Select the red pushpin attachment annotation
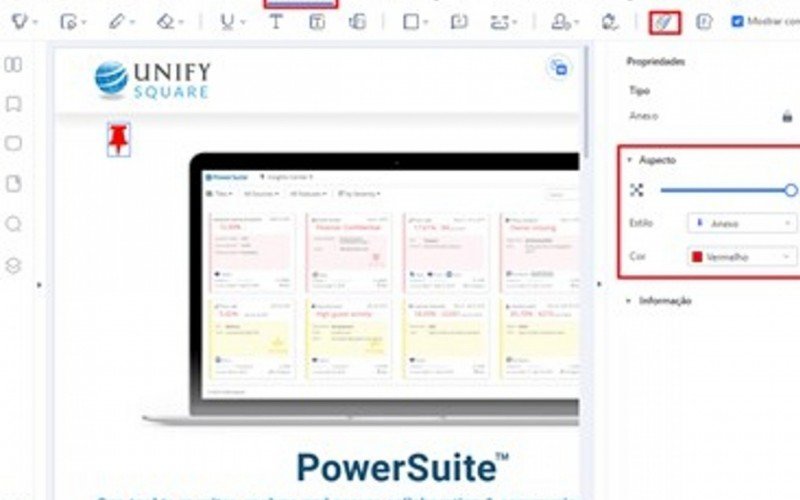 [118, 139]
